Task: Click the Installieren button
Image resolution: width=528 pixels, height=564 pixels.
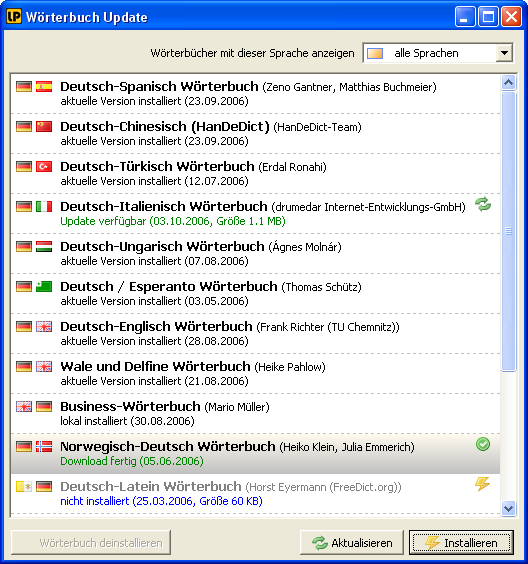Action: tap(461, 542)
